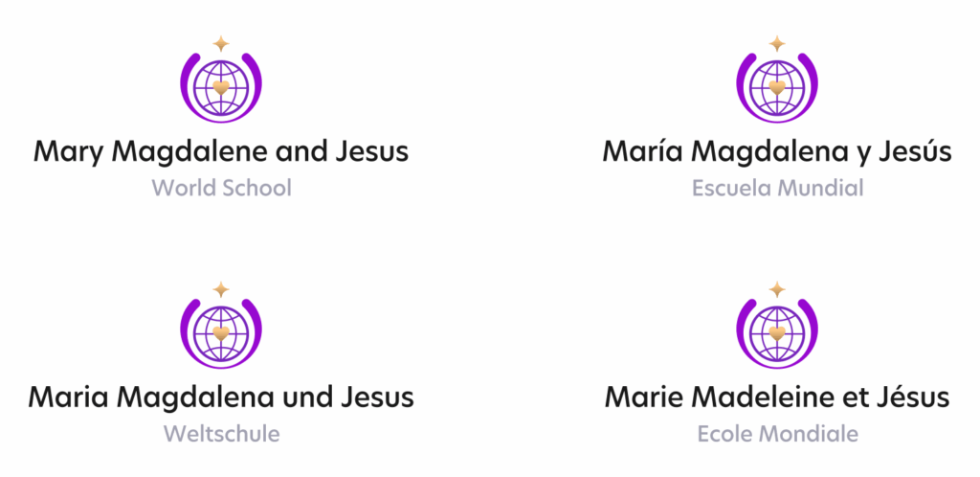Select 'Marie Madeleine et Jésus' title
Screen dimensions: 980x477
[777, 397]
